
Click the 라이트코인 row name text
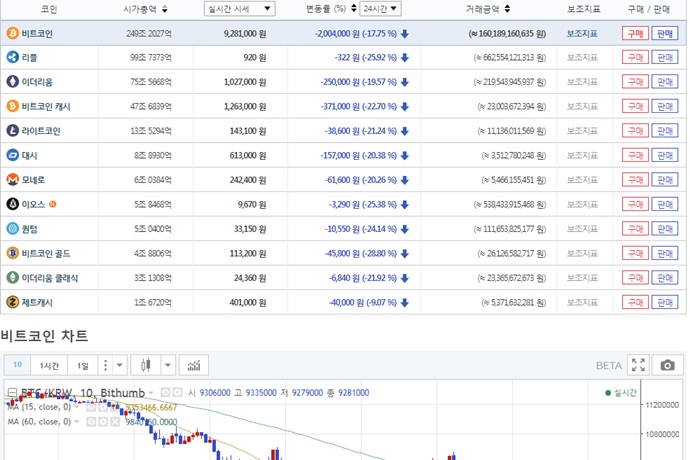41,131
